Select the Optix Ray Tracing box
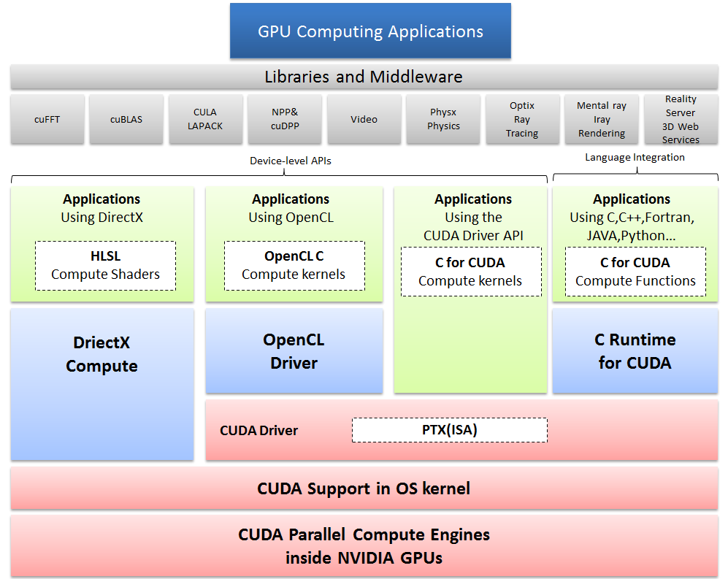This screenshot has width=728, height=579. click(522, 119)
